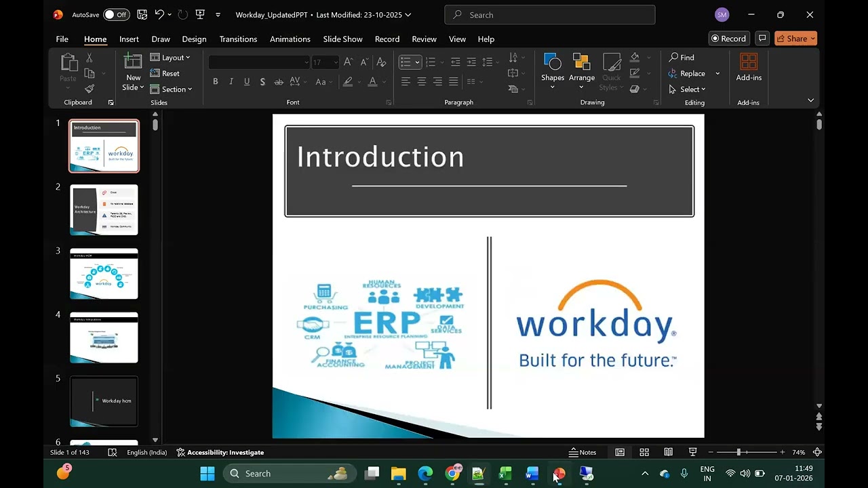Image resolution: width=868 pixels, height=488 pixels.
Task: Click the Share button
Action: tap(795, 39)
